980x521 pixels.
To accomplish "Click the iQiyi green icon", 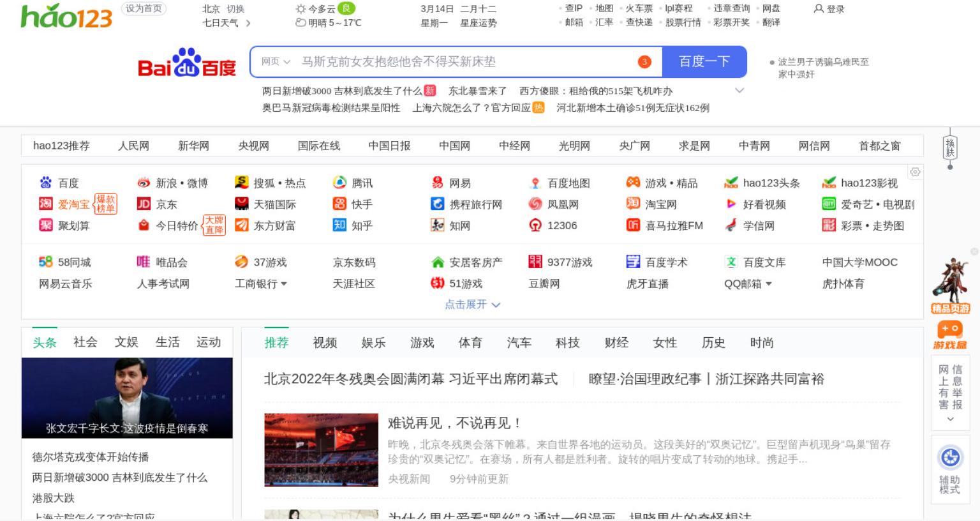I will tap(829, 204).
